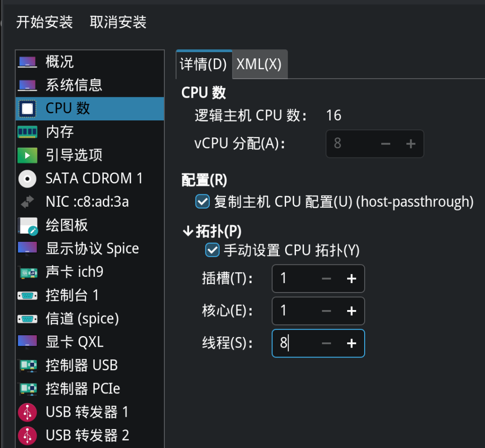Click the sound card ich9 icon
Image resolution: width=485 pixels, height=448 pixels.
27,272
